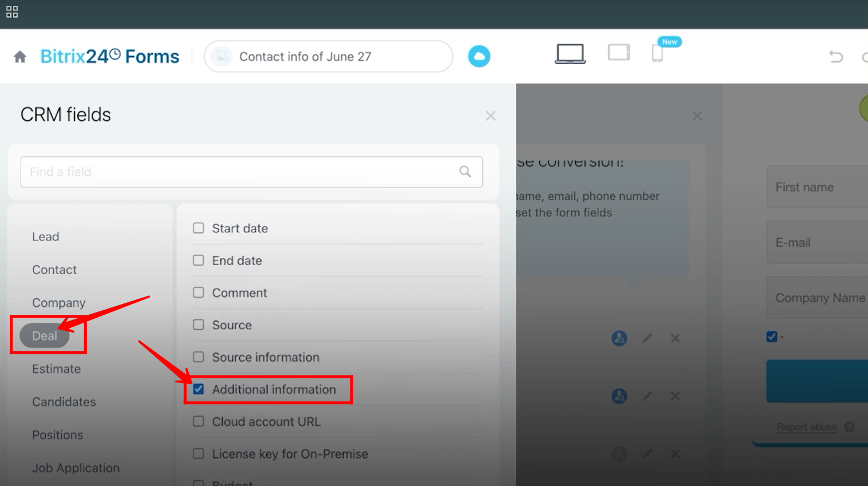Click the Find a field search box
The width and height of the screenshot is (868, 486).
pyautogui.click(x=251, y=172)
